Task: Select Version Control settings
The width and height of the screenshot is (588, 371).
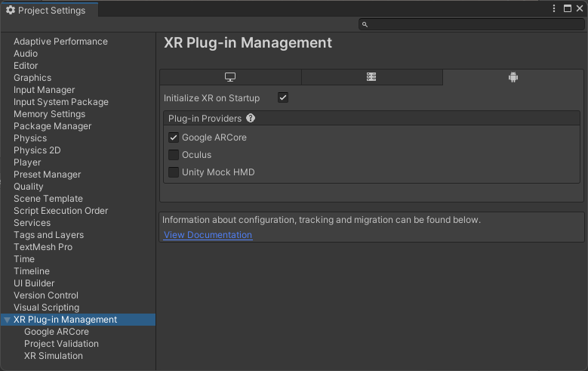Action: coord(46,295)
